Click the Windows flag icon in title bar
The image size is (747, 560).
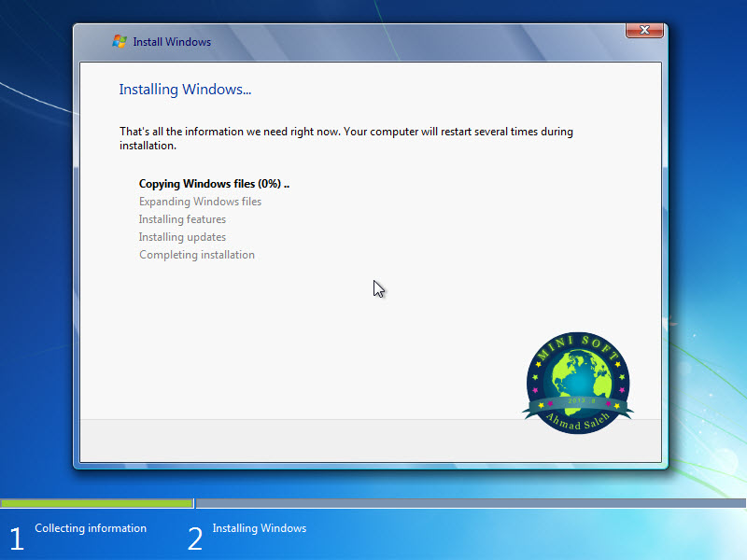120,41
